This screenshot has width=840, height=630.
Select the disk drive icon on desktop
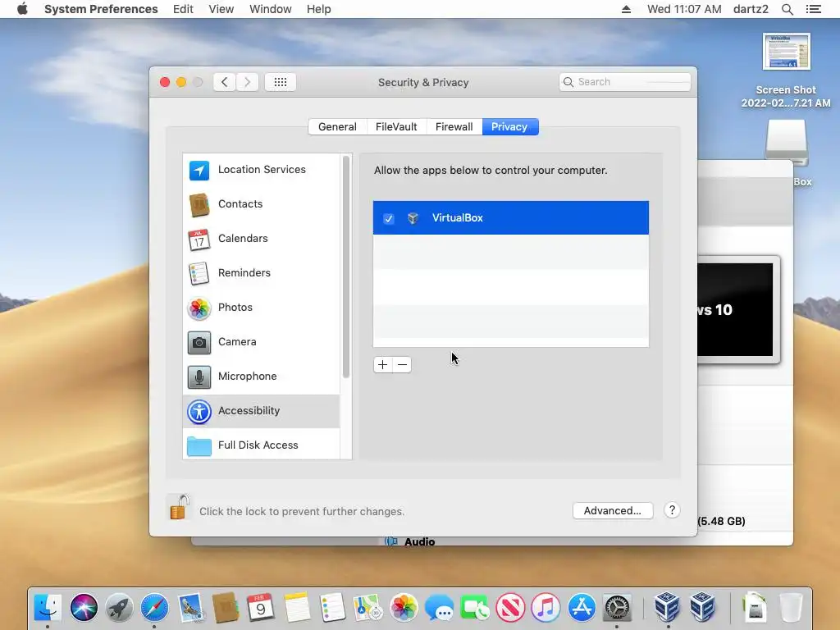pyautogui.click(x=786, y=141)
